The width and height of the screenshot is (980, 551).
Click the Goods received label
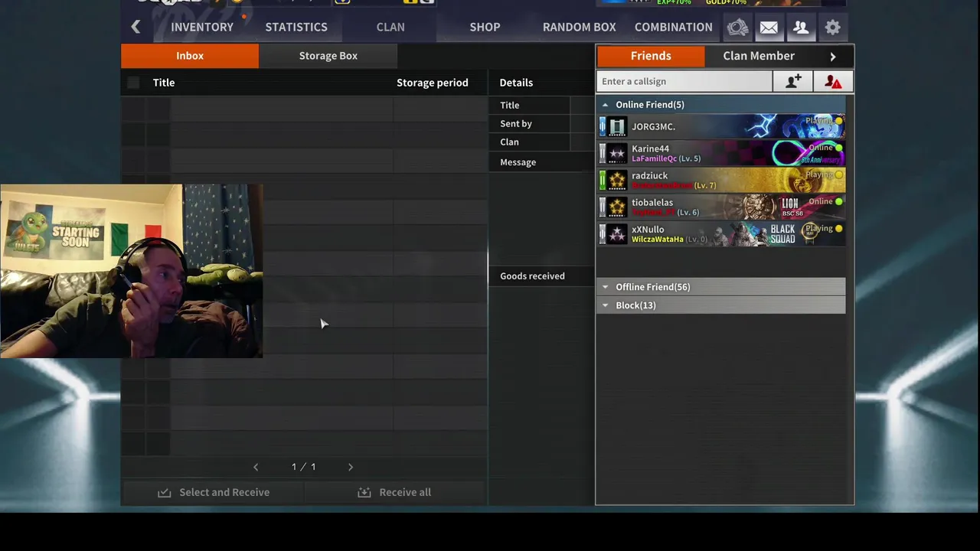[532, 276]
